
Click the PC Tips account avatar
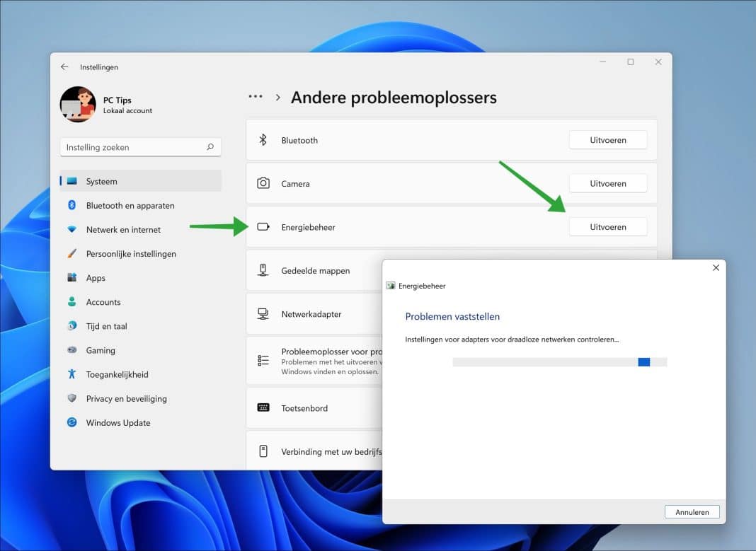click(78, 103)
